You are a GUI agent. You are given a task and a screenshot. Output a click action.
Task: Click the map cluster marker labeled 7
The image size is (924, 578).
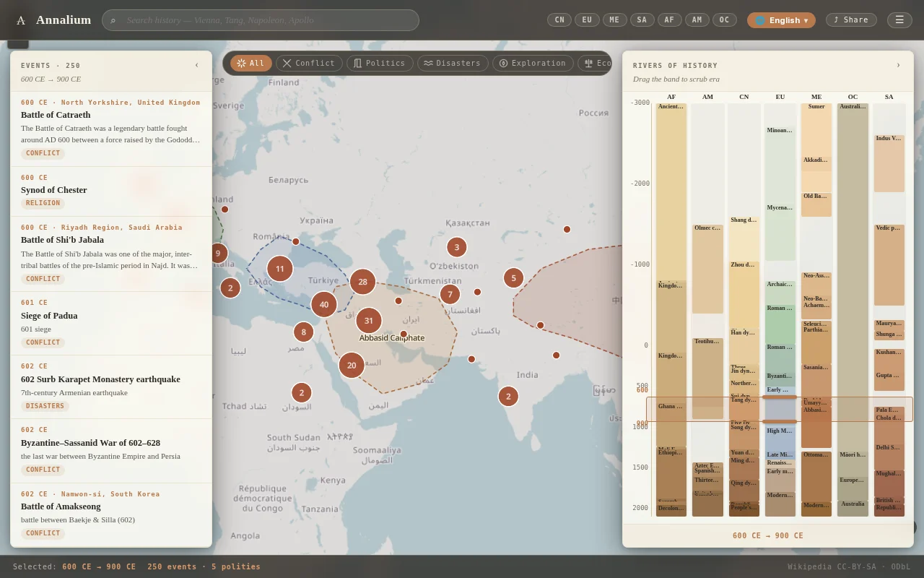(x=450, y=294)
